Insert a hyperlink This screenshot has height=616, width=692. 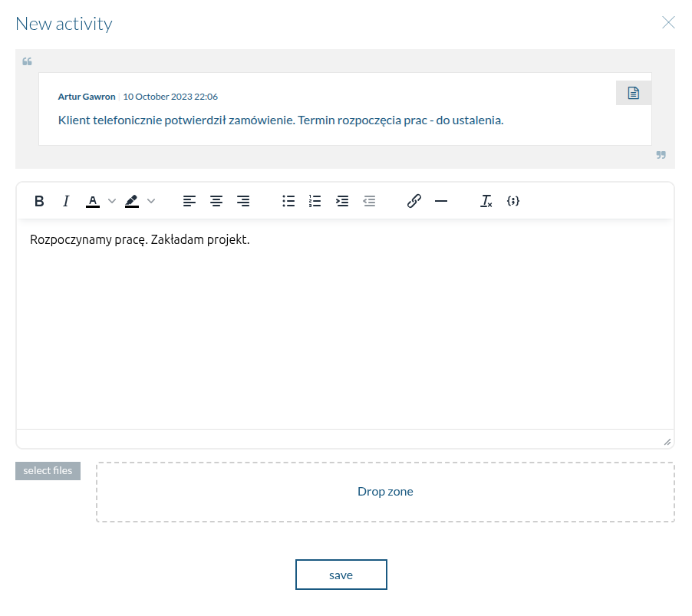coord(414,201)
